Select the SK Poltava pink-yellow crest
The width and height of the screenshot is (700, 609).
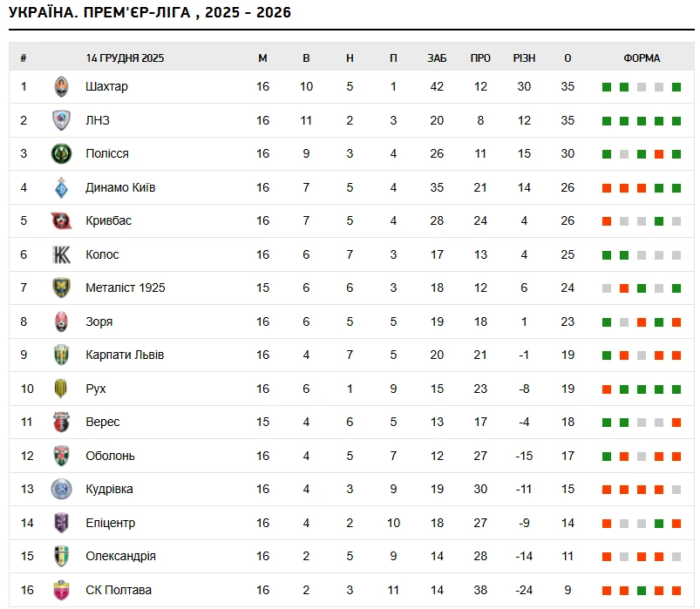point(61,590)
